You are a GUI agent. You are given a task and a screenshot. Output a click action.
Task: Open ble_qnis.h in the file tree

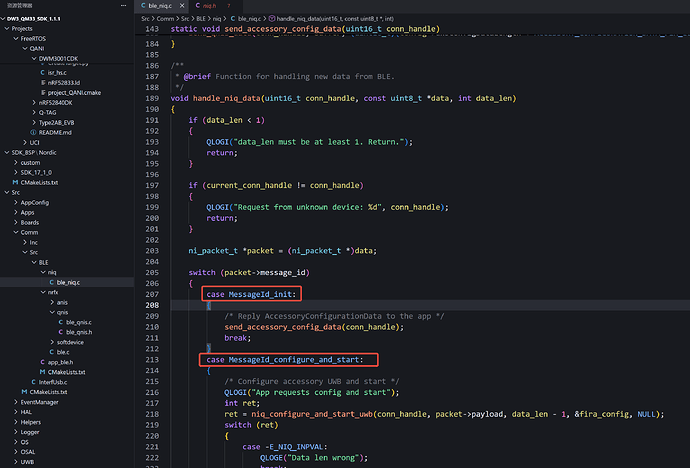point(78,331)
